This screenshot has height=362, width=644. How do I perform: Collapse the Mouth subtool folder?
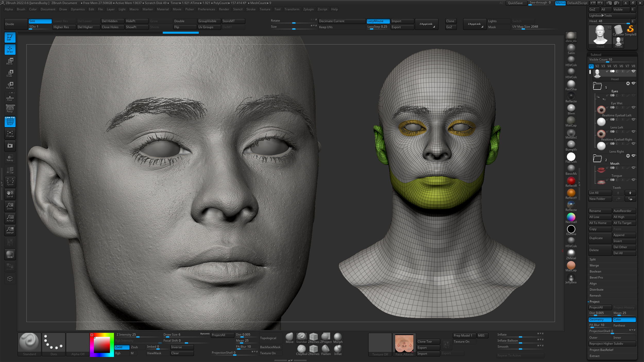click(x=597, y=158)
